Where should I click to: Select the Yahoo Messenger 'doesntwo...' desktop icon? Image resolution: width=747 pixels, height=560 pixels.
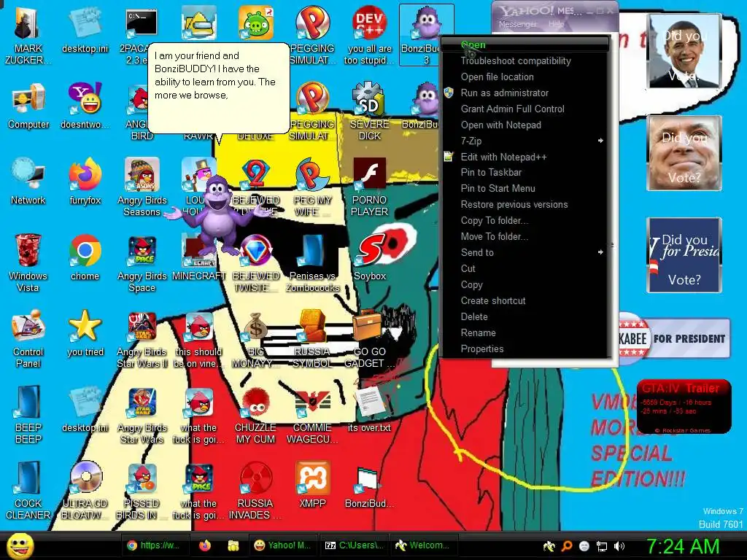85,106
